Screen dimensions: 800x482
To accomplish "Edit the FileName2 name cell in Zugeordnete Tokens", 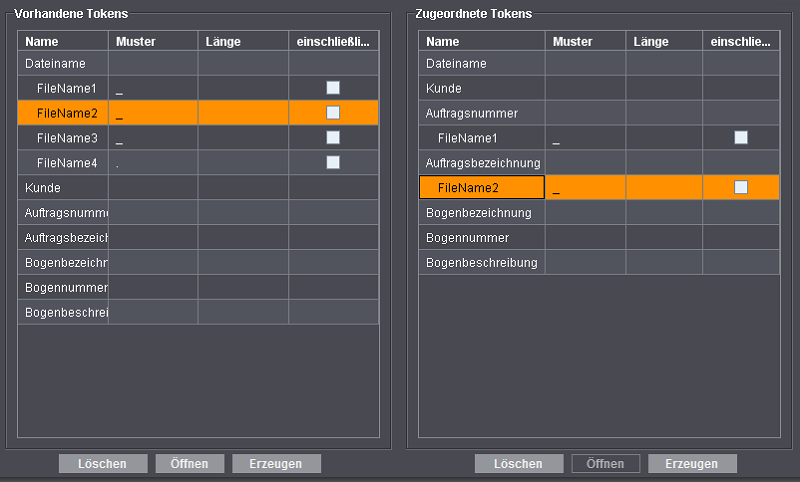I will (482, 187).
